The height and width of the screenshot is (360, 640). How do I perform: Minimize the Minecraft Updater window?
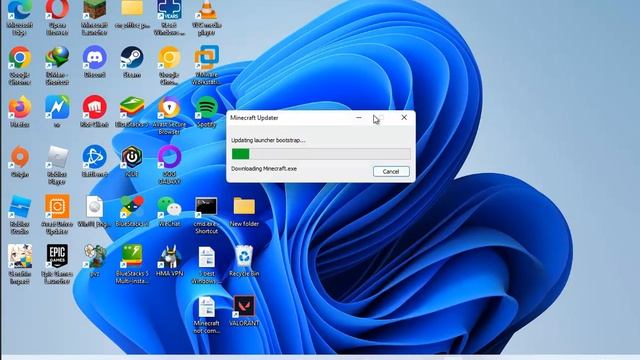pos(359,118)
